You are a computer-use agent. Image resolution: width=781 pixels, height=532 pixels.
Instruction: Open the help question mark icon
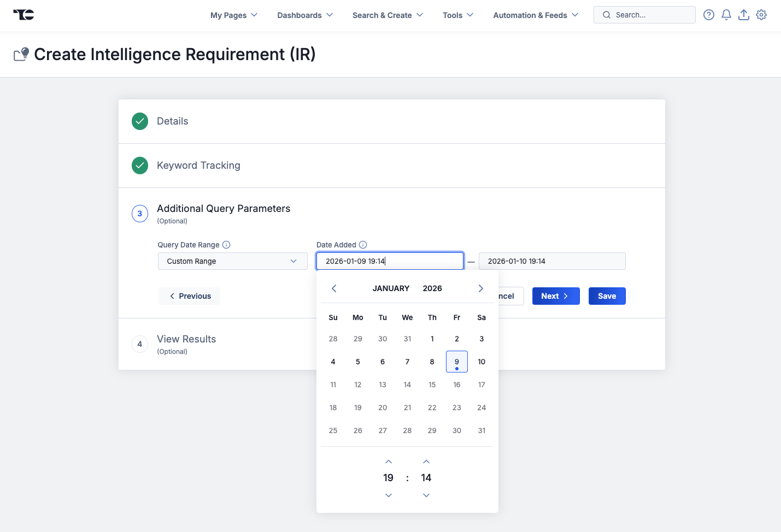tap(708, 15)
